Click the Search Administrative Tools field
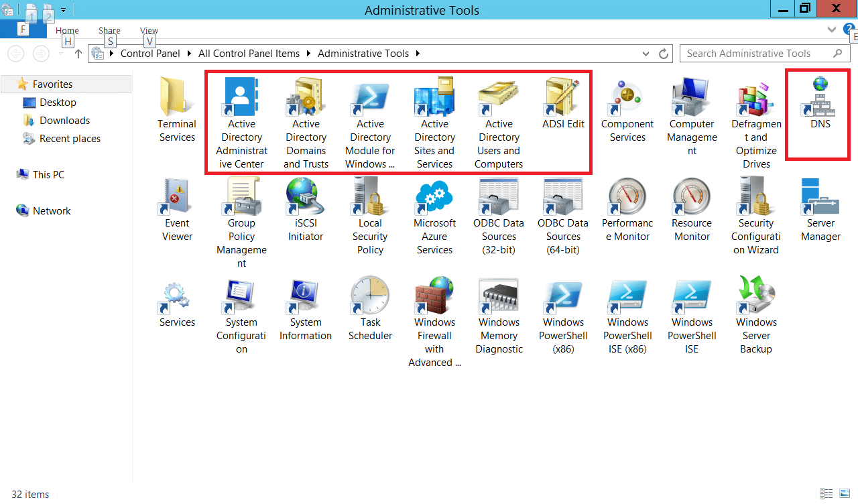The width and height of the screenshot is (858, 504). (x=763, y=54)
